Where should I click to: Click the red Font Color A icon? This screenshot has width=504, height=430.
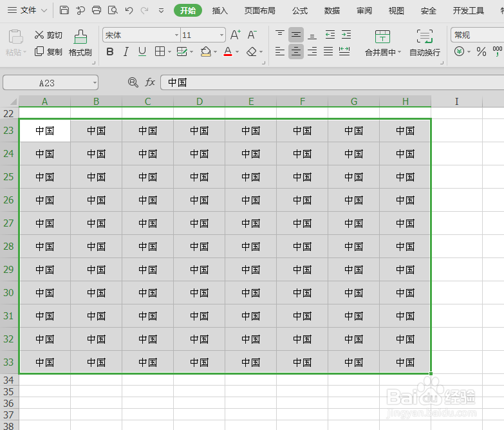pyautogui.click(x=228, y=51)
